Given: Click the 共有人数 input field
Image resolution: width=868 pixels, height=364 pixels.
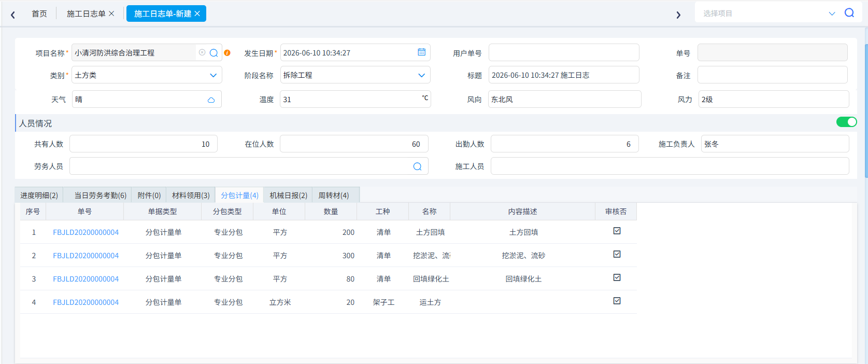Looking at the screenshot, I should (144, 144).
